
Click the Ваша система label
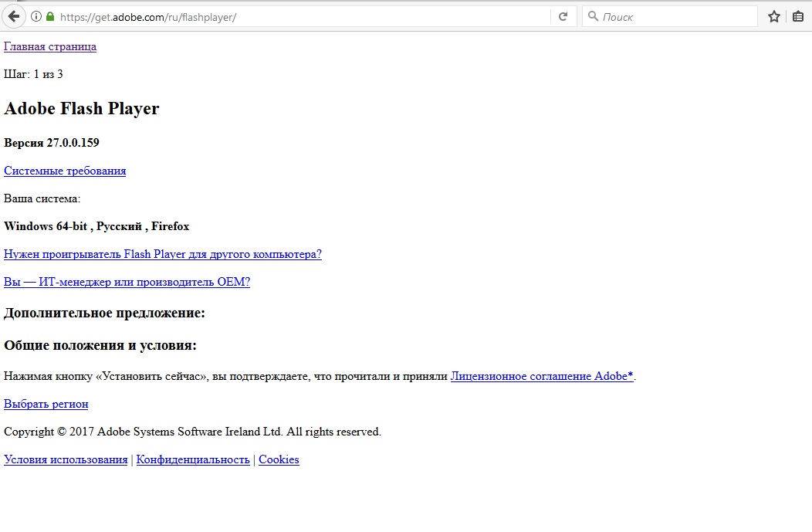click(42, 198)
